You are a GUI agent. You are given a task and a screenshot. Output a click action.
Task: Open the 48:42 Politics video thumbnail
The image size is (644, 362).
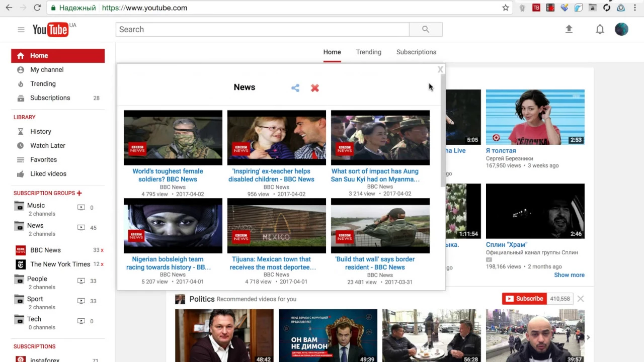point(224,335)
